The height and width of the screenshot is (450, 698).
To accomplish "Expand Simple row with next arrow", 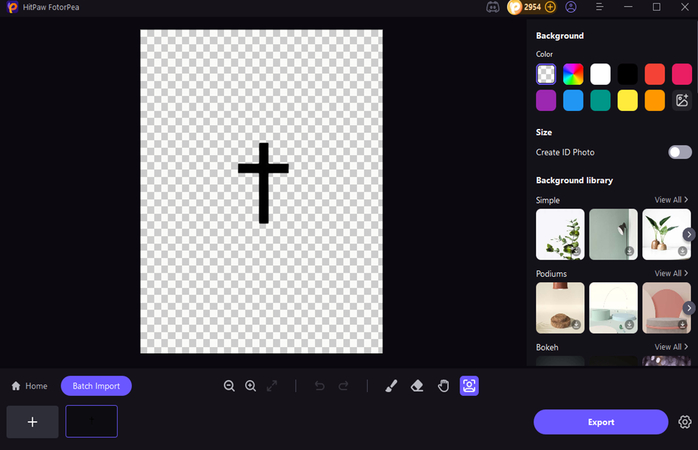I will (x=689, y=235).
